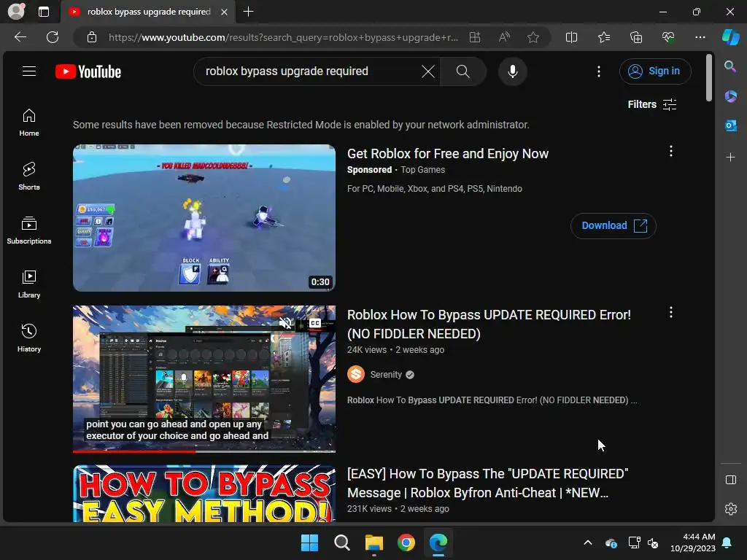The image size is (747, 560).
Task: Open Copilot in the Edge sidebar
Action: [x=730, y=37]
